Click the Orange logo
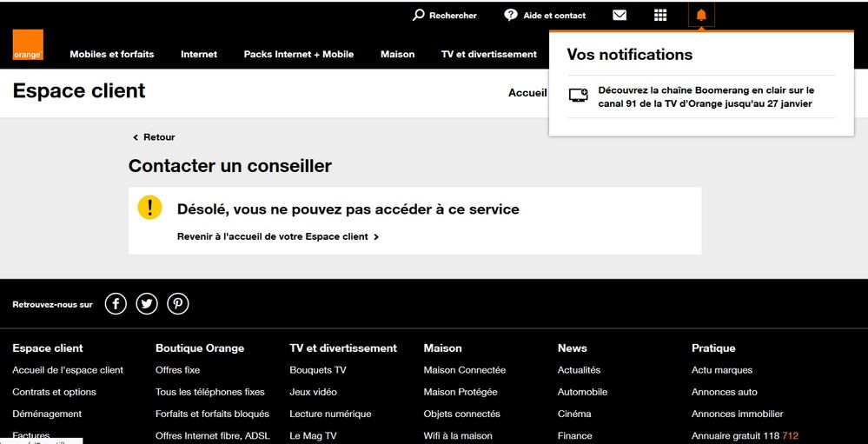The height and width of the screenshot is (444, 868). click(28, 45)
